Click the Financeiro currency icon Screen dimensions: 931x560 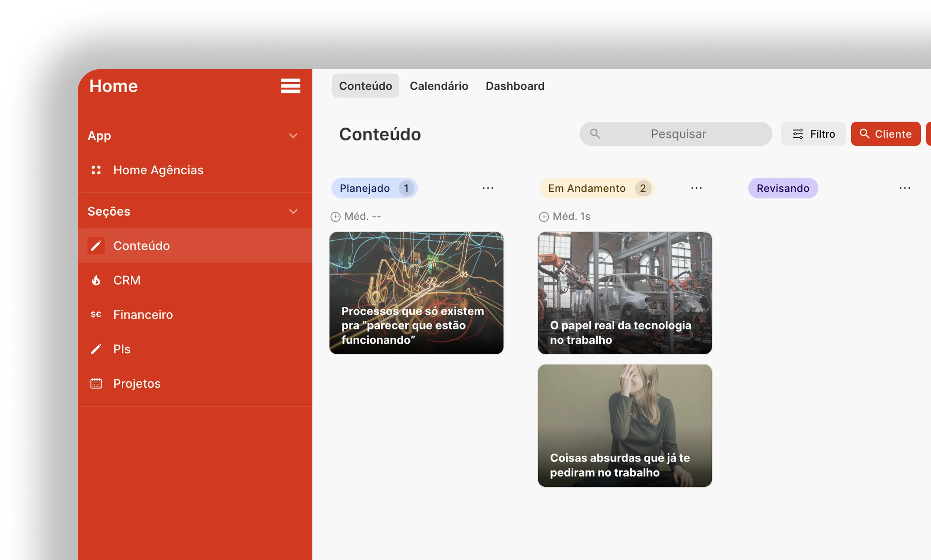tap(96, 314)
